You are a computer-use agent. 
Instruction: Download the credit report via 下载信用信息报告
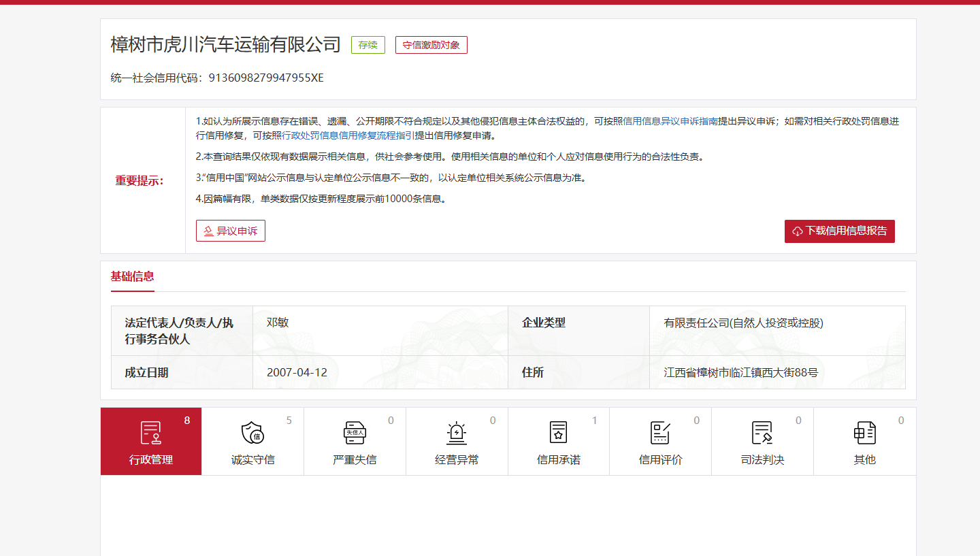click(839, 231)
